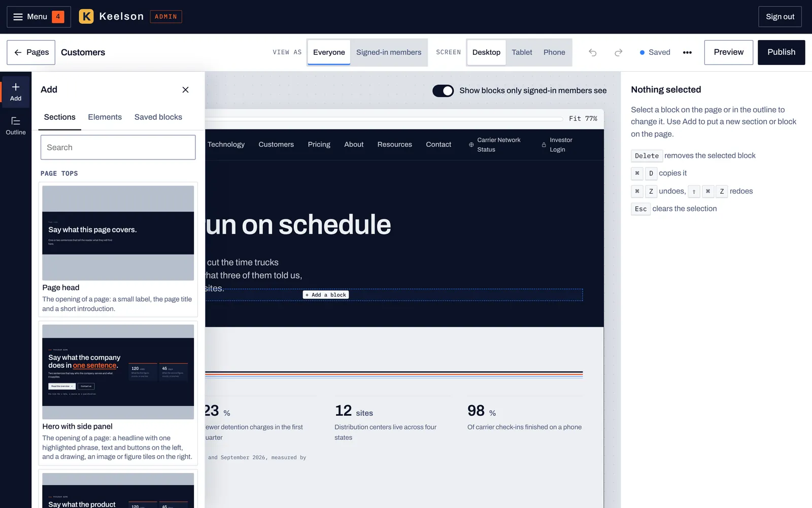Open the three-dot more options menu
Image resolution: width=812 pixels, height=508 pixels.
pyautogui.click(x=687, y=52)
